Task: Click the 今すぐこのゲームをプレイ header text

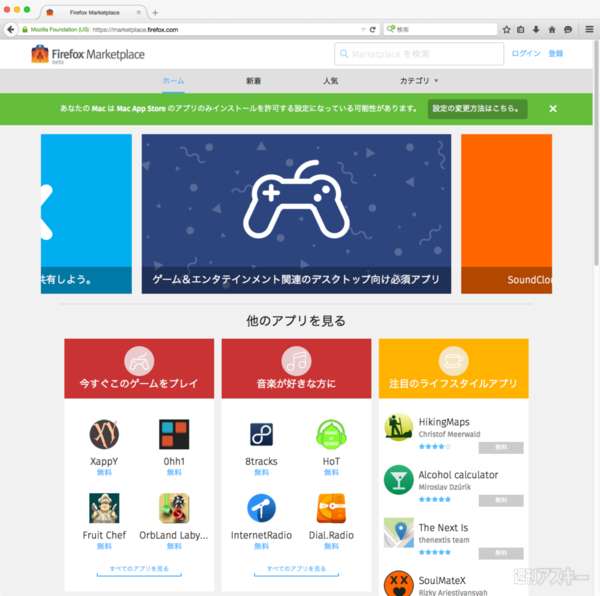Action: point(139,383)
